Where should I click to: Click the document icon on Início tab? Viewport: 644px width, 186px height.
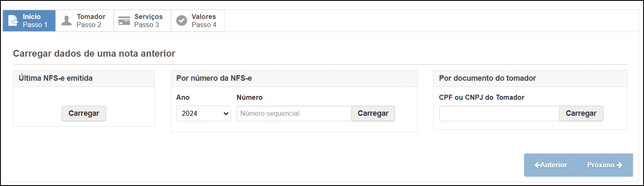pyautogui.click(x=13, y=21)
